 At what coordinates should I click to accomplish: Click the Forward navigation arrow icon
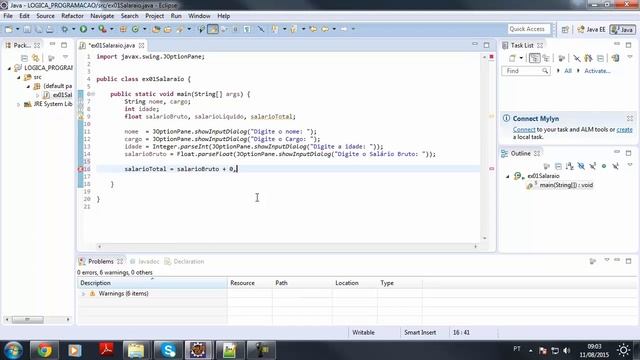(344, 29)
